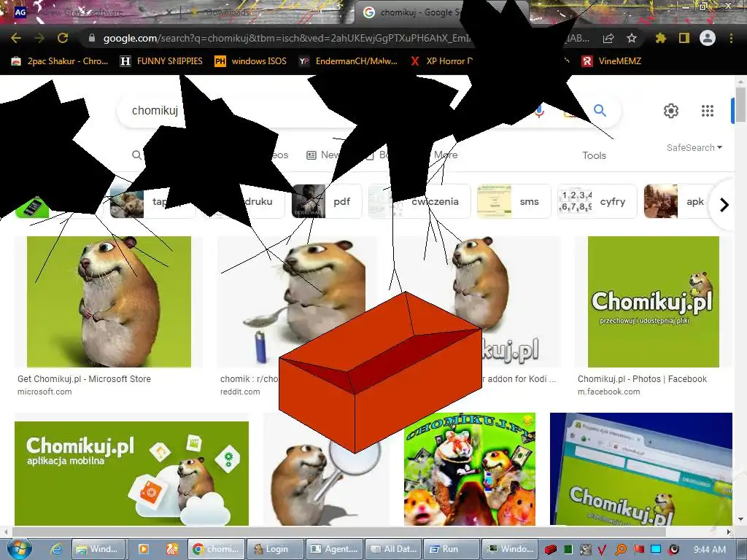Start voice search with the microphone
Screen dimensions: 747x560
click(539, 112)
